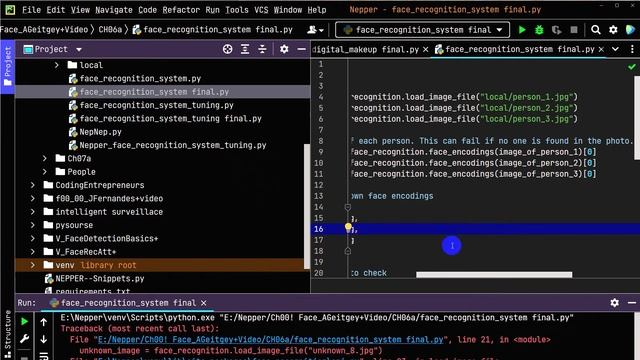Click the yellow lightbulb intention on line 16

point(348,227)
